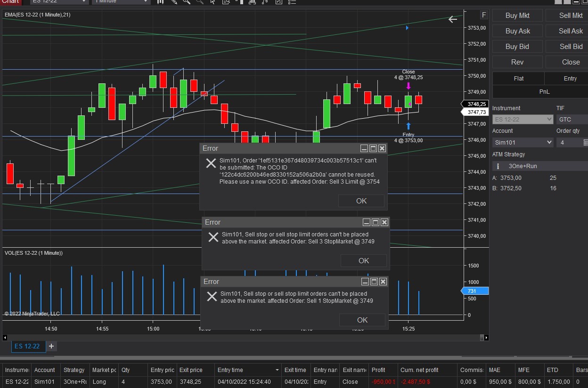The height and width of the screenshot is (388, 588).
Task: Open the 1 Minute interval dropdown
Action: tap(121, 1)
